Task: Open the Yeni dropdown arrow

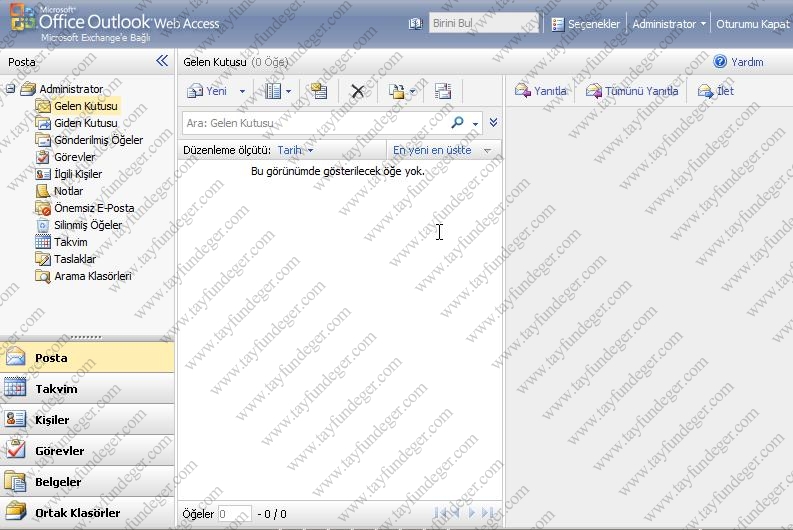Action: (x=242, y=92)
